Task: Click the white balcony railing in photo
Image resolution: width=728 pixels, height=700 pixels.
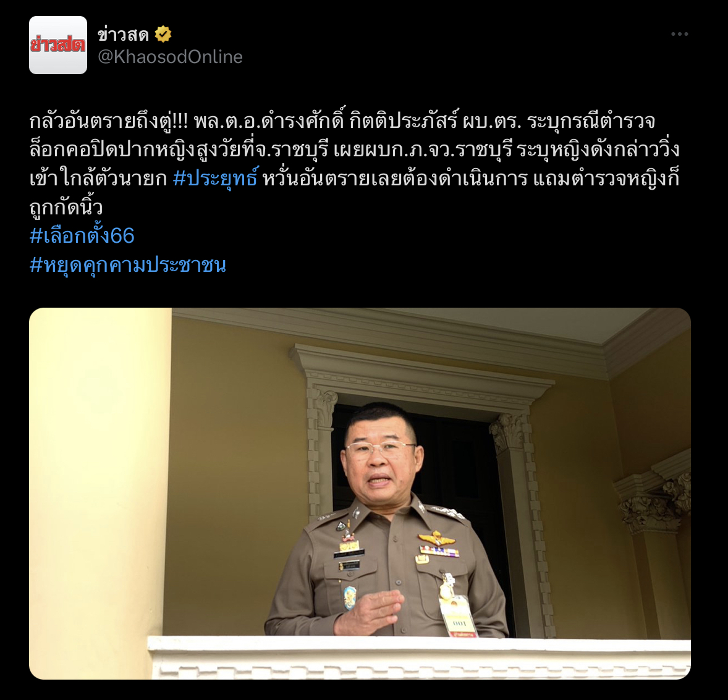Action: [419, 657]
